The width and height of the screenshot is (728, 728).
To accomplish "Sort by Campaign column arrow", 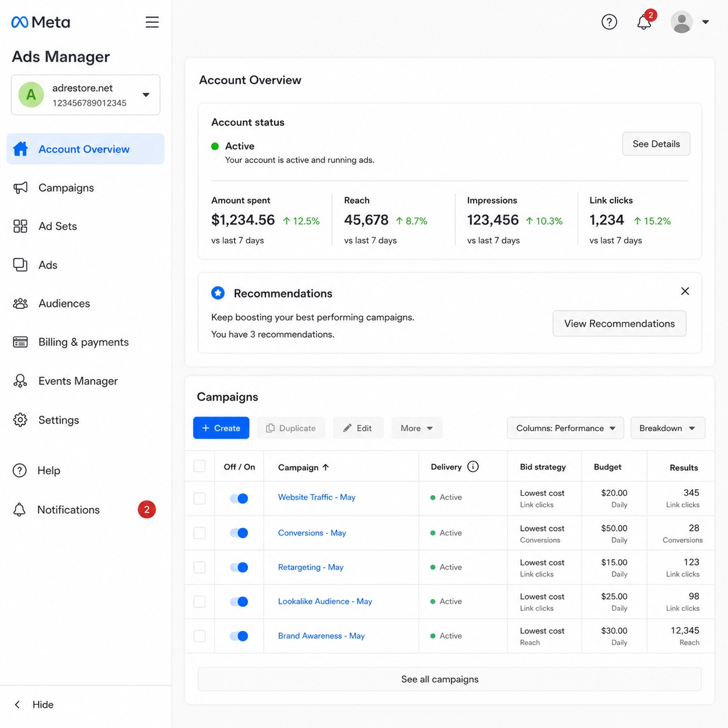I will pos(326,467).
